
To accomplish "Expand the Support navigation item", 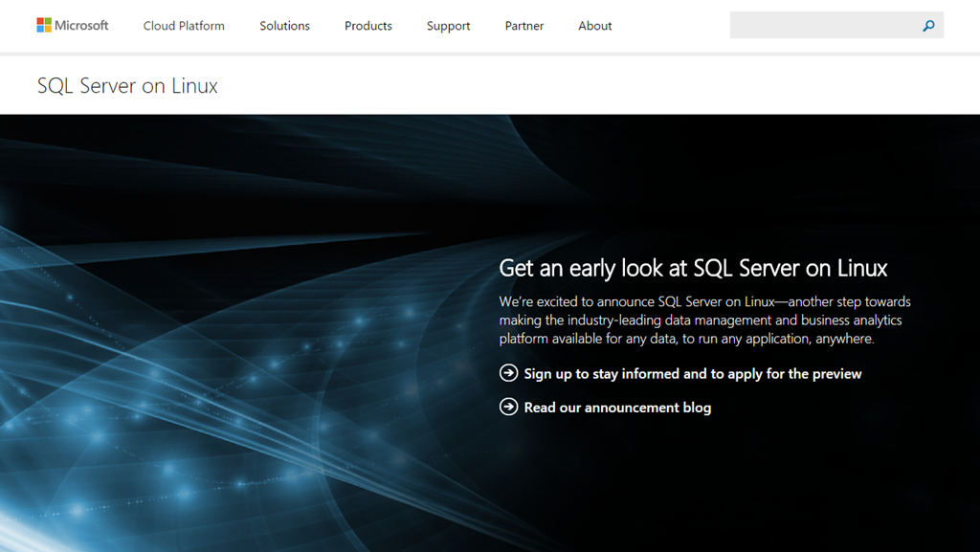I will coord(448,26).
